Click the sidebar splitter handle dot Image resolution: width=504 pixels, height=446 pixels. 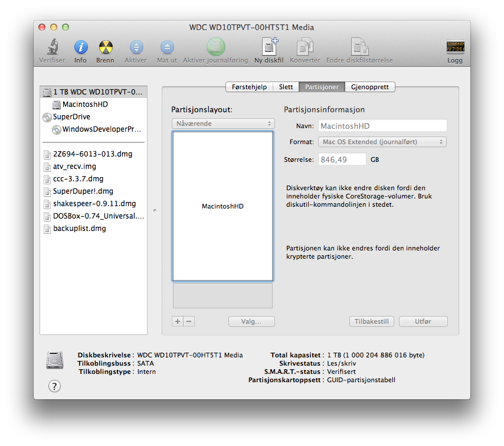pyautogui.click(x=155, y=210)
